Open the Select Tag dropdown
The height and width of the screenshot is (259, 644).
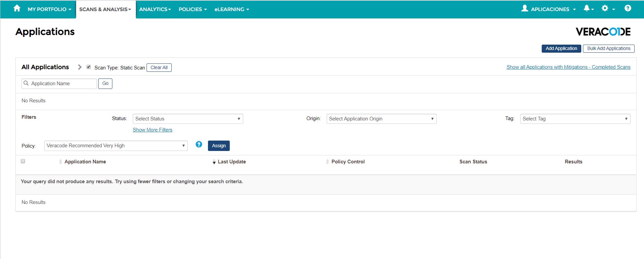(x=575, y=119)
